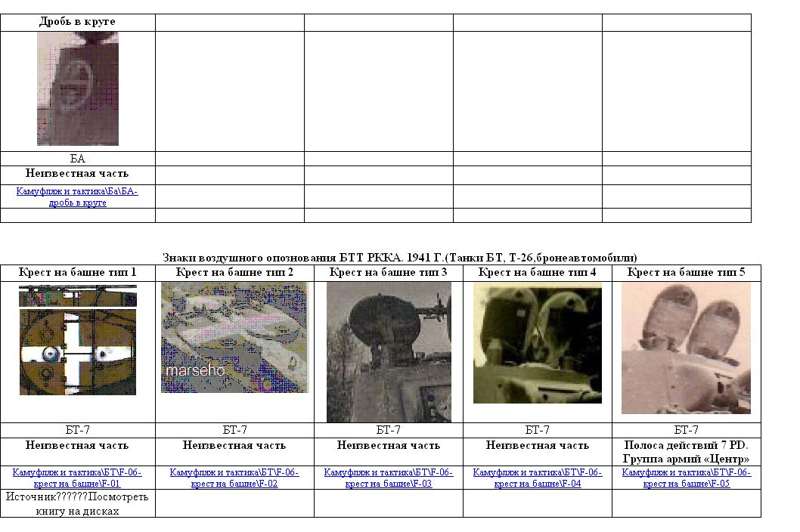Follow the крест на башне F-02 link
The image size is (800, 532).
[234, 478]
